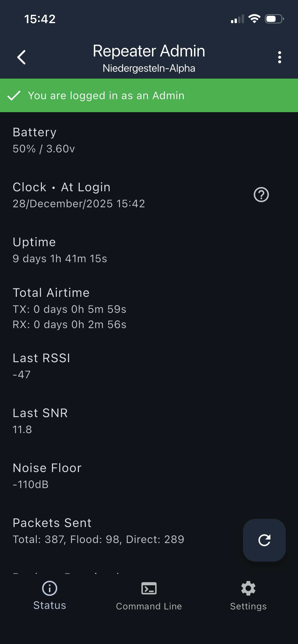This screenshot has width=298, height=644.
Task: Tap the Status info icon
Action: pos(50,588)
